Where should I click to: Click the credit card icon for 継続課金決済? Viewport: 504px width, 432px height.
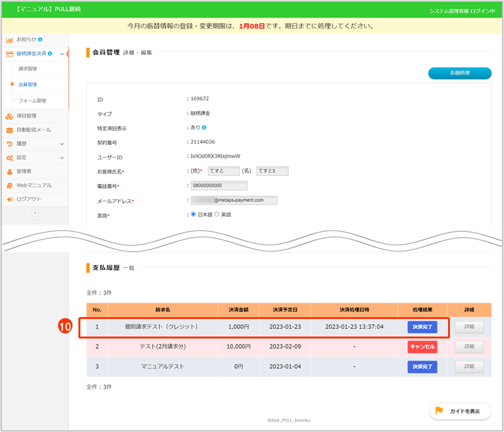pos(9,54)
